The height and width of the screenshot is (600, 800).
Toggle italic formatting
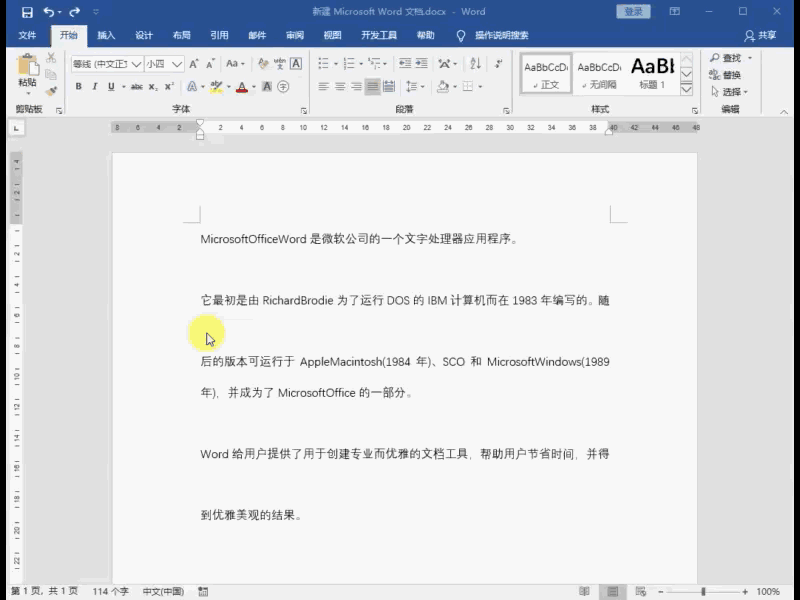pos(95,87)
